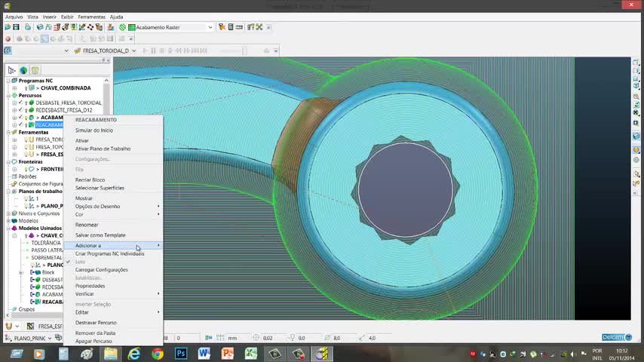Image resolution: width=644 pixels, height=362 pixels.
Task: Play the toolpath simulation
Action: pos(145,51)
